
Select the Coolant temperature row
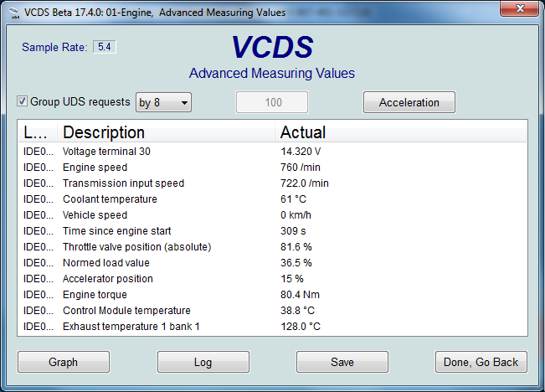tap(273, 199)
